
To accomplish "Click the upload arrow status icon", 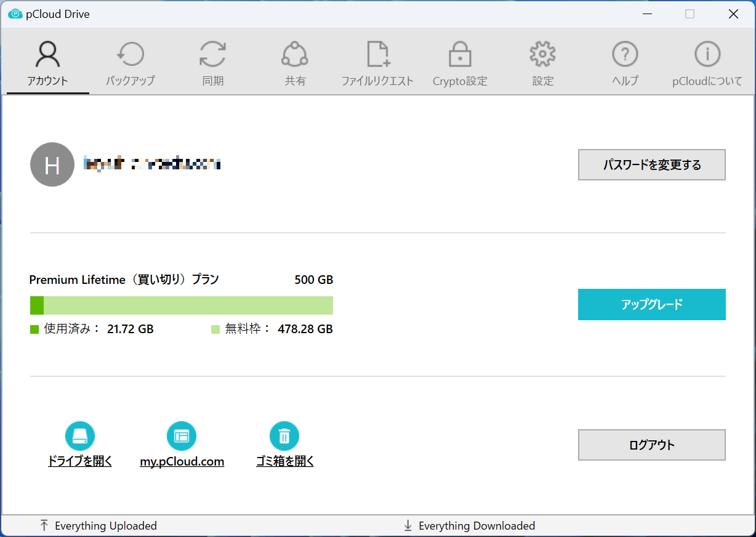I will click(x=44, y=525).
